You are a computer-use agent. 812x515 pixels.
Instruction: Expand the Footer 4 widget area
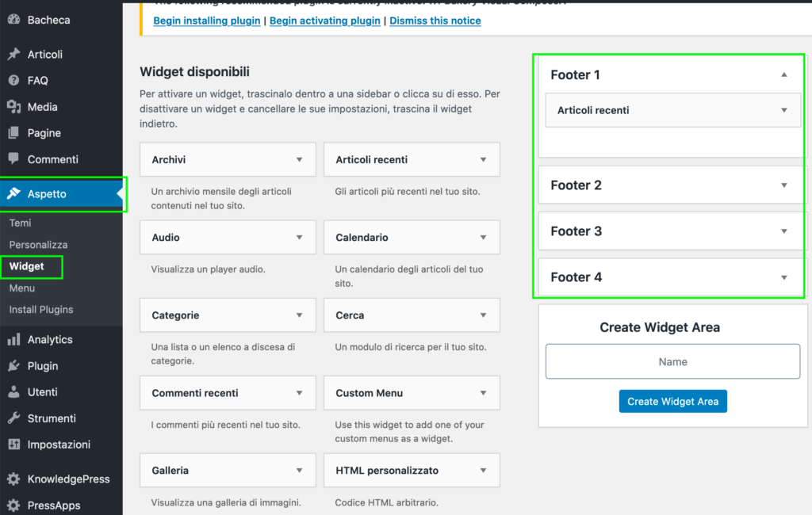click(x=783, y=277)
